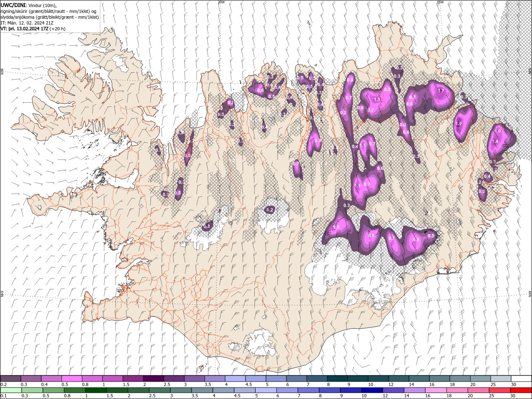This screenshot has width=532, height=399.
Task: Select the snow legend swatch labeled 0.4
Action: tap(51, 378)
